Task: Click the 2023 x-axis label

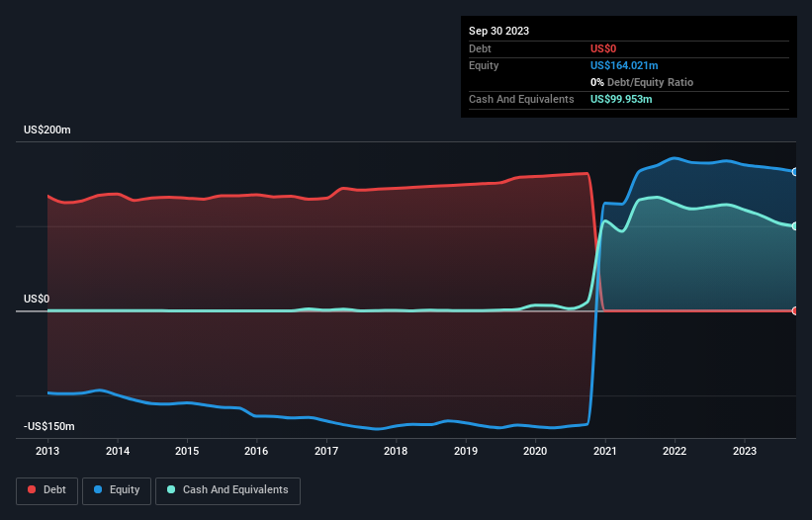Action: point(745,451)
